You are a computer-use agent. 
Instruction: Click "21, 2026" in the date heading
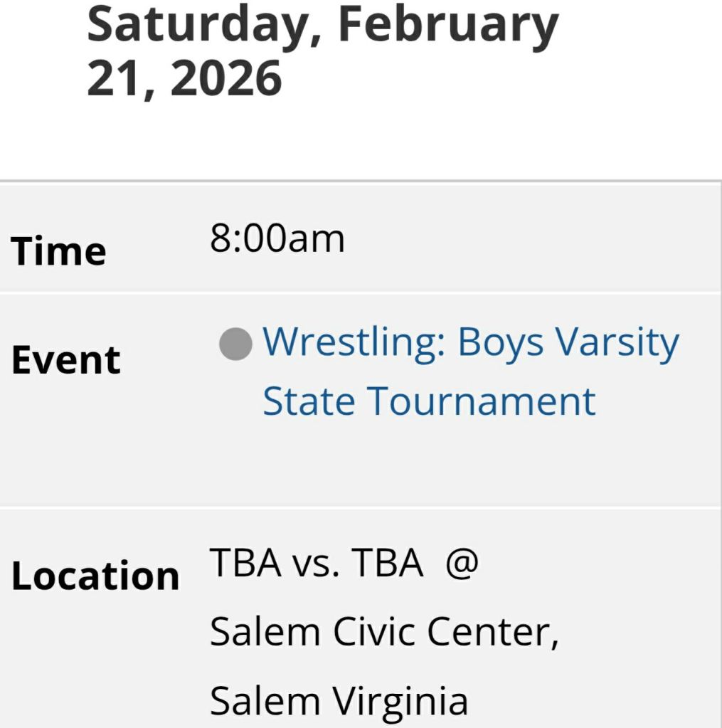pos(184,78)
